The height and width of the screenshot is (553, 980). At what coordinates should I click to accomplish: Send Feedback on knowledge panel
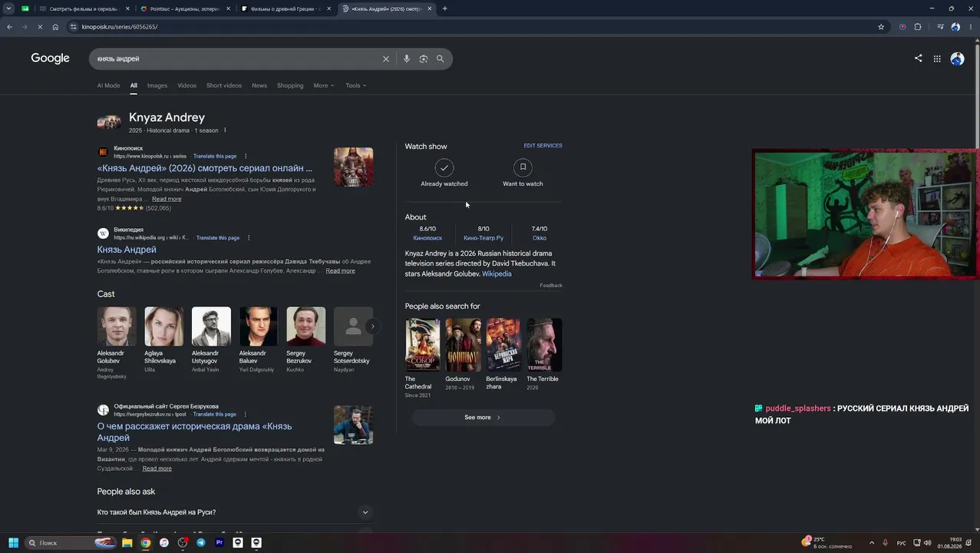pyautogui.click(x=551, y=286)
